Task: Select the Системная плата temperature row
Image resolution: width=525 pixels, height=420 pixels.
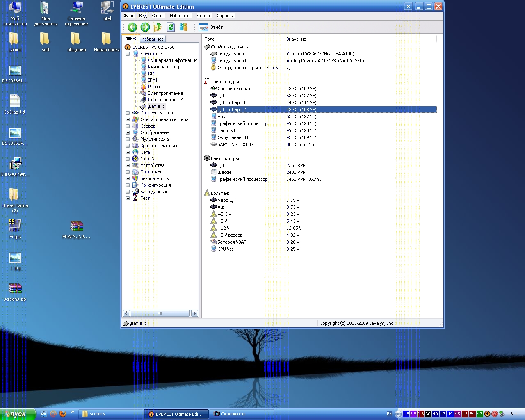Action: (x=323, y=89)
